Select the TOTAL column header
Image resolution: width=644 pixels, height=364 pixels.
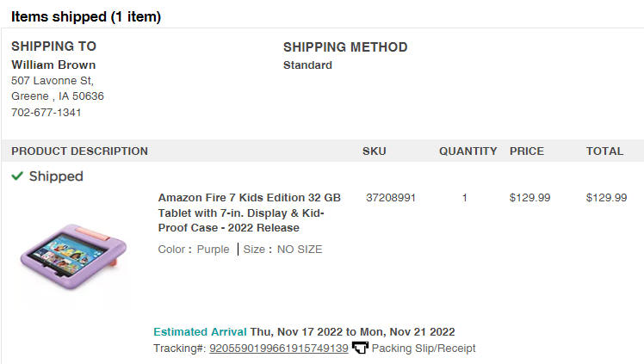(x=604, y=151)
